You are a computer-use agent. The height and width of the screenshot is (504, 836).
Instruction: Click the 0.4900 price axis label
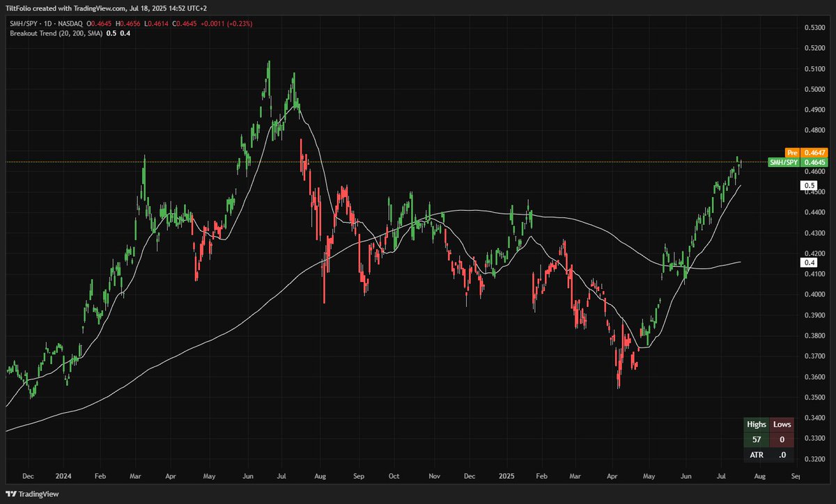point(814,110)
